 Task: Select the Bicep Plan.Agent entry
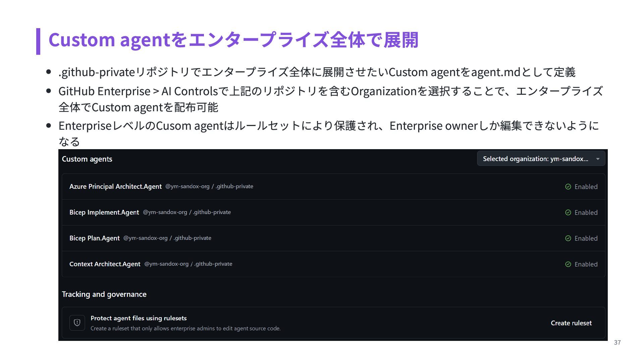click(x=94, y=238)
